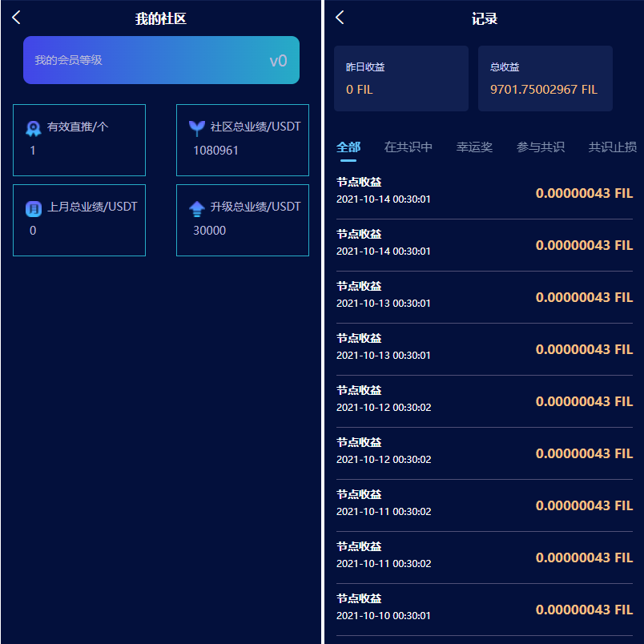
Task: Open the 上月总业绩/USDT card
Action: (79, 220)
